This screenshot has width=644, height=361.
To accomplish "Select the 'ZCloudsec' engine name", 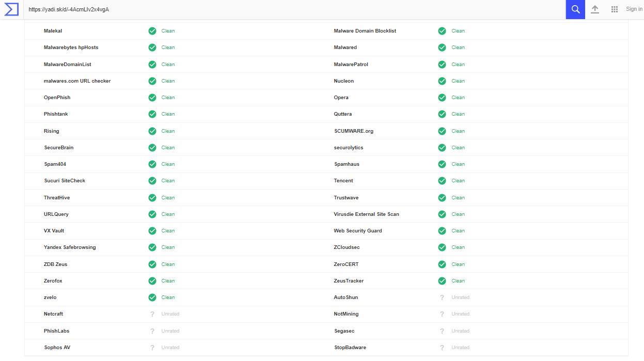I will click(x=347, y=247).
